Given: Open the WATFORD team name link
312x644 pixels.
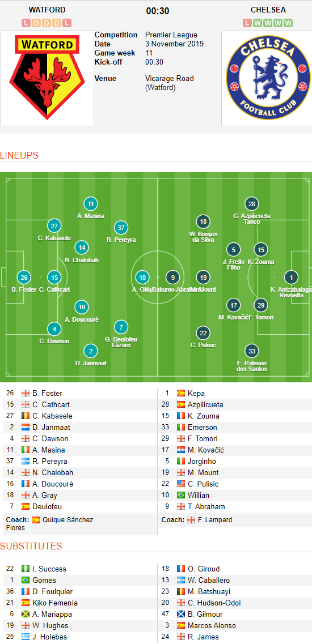Looking at the screenshot, I should (47, 10).
